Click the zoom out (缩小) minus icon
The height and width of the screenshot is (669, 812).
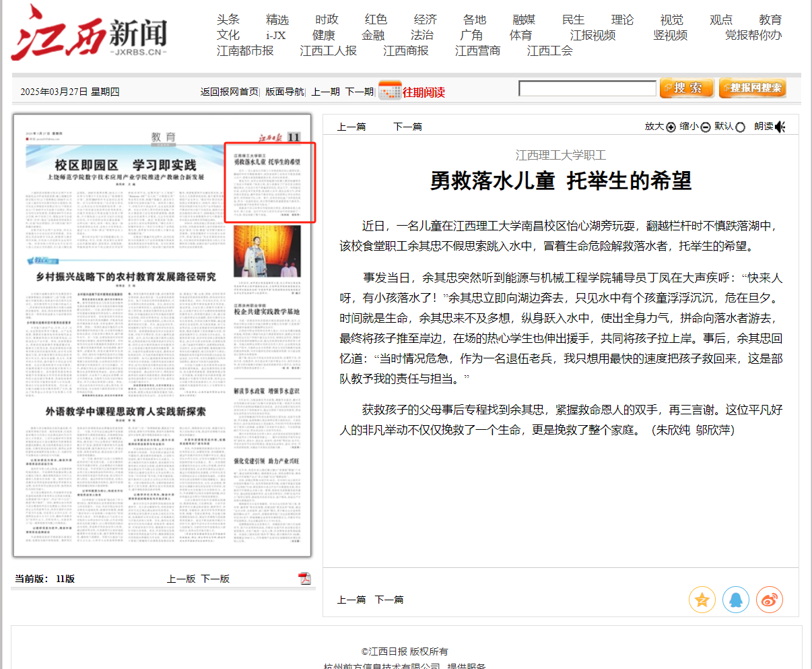pyautogui.click(x=706, y=127)
